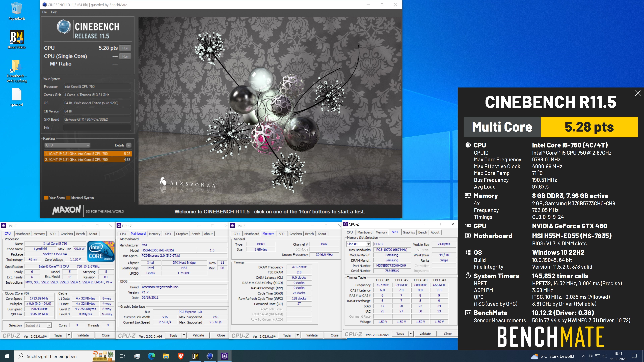The width and height of the screenshot is (644, 362).
Task: Click the Intel Core i5 logo in CPU-Z
Action: [101, 252]
